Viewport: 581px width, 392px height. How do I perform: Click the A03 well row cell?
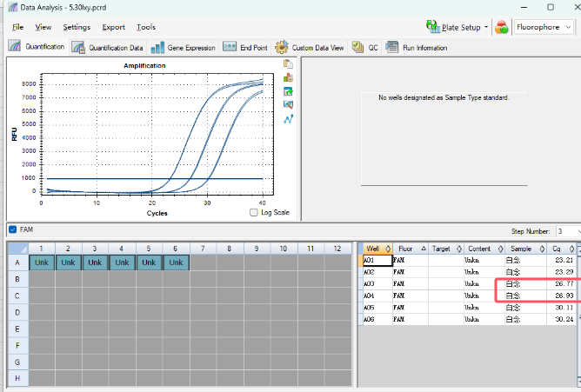coord(377,284)
